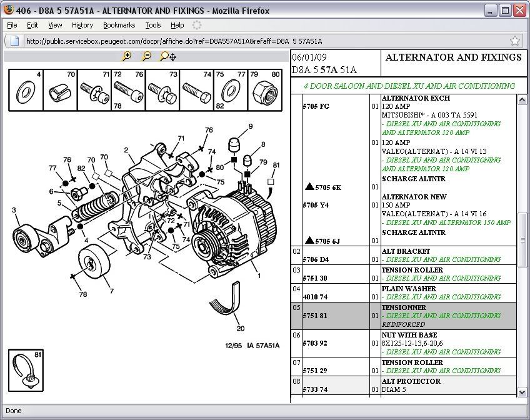Bookmark this page with the star icon
This screenshot has height=420, width=530.
point(515,41)
